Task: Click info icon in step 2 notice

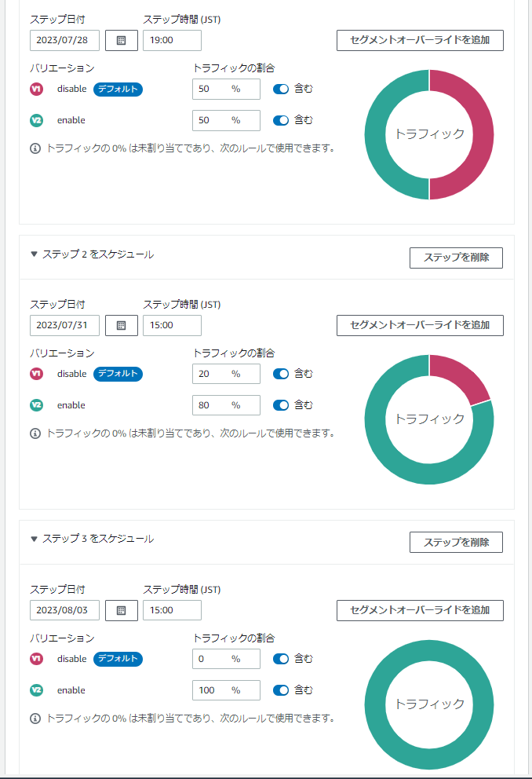Action: pos(35,433)
